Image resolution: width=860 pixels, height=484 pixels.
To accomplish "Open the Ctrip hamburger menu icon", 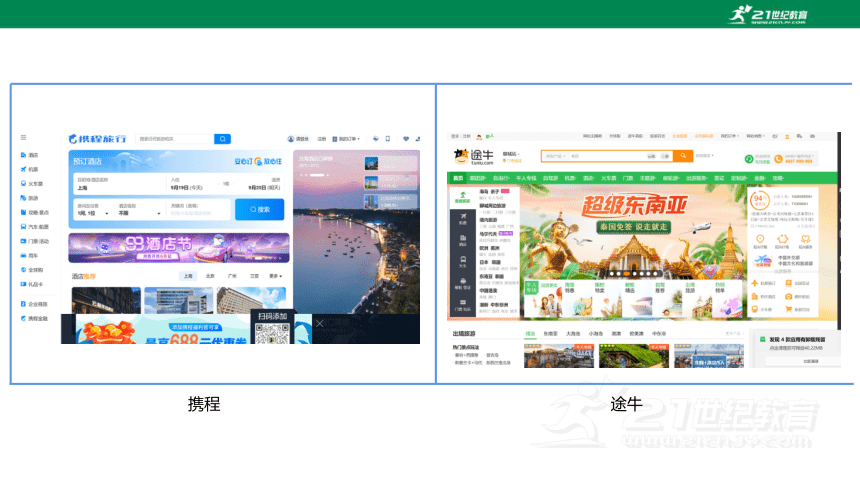I will click(x=23, y=138).
